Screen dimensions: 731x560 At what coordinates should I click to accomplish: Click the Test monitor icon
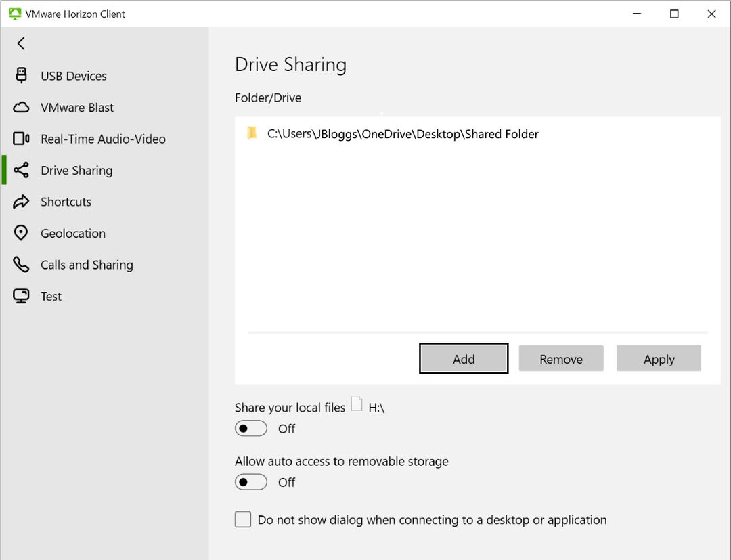[x=21, y=296]
